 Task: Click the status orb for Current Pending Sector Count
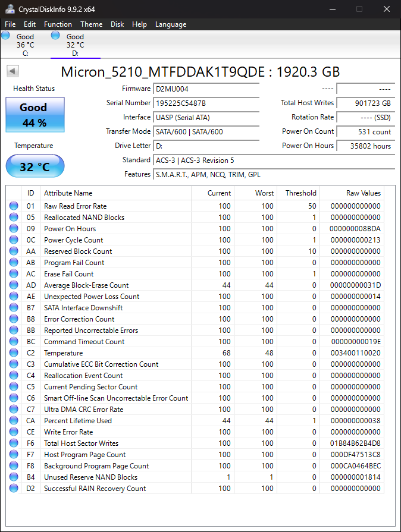(x=14, y=386)
